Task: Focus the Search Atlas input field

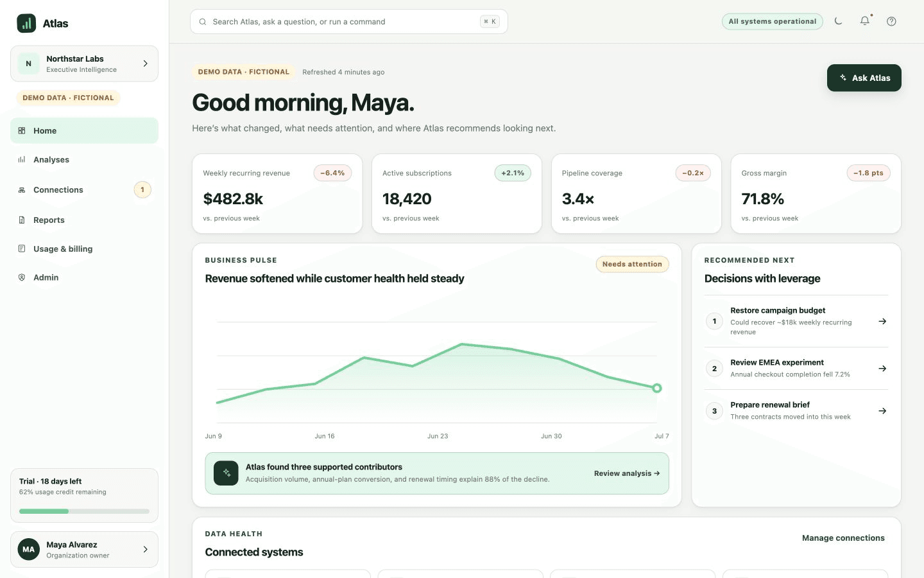Action: [348, 22]
